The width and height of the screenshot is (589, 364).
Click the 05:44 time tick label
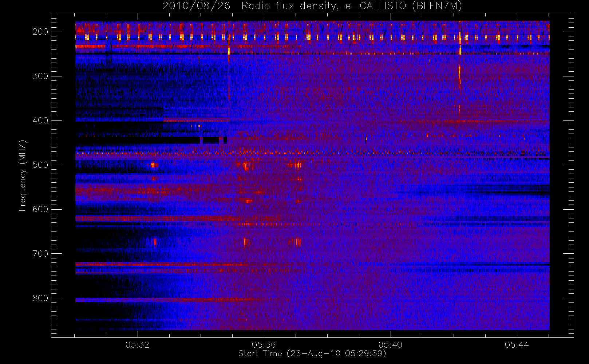(x=517, y=345)
